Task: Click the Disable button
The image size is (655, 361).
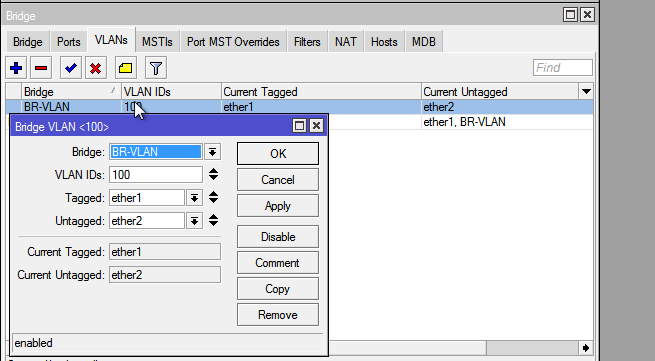Action: click(x=278, y=236)
